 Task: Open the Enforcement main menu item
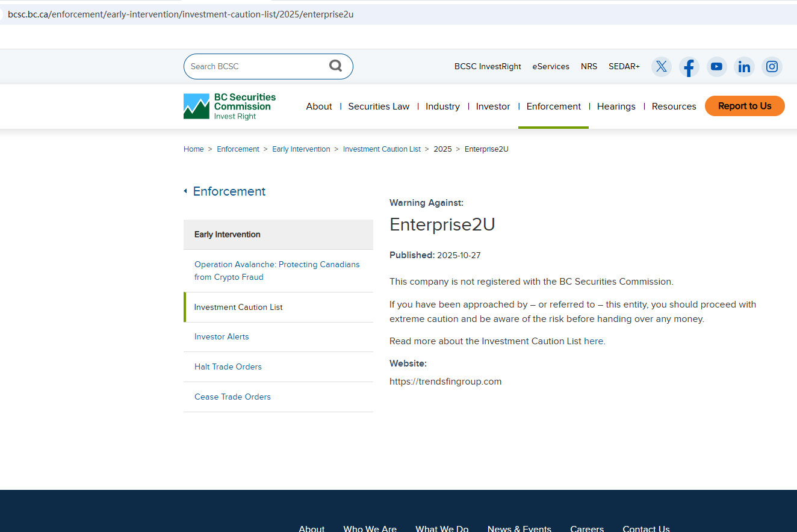[553, 107]
